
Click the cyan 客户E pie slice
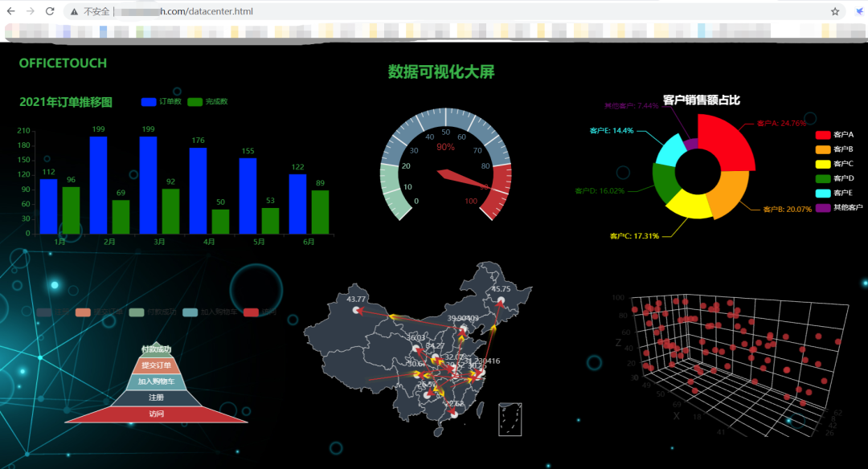(671, 150)
